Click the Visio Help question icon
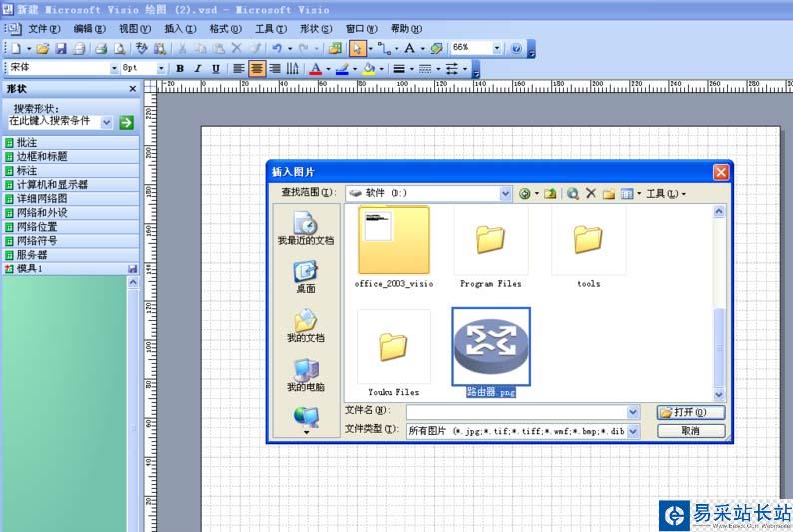The image size is (793, 532). pyautogui.click(x=516, y=49)
